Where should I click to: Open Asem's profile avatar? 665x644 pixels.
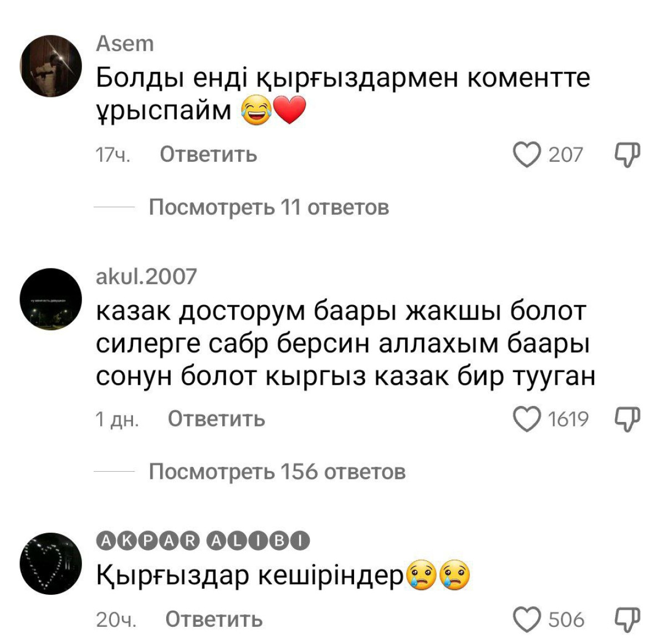click(51, 66)
